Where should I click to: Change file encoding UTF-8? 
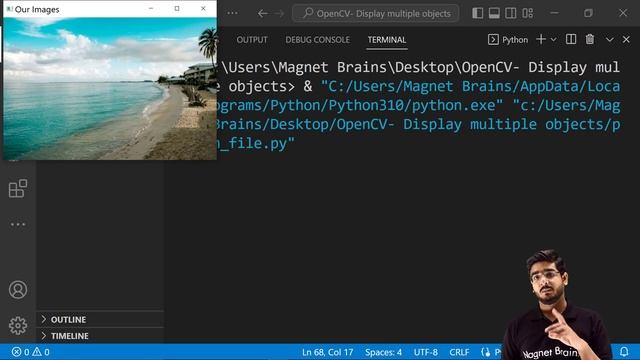(426, 352)
